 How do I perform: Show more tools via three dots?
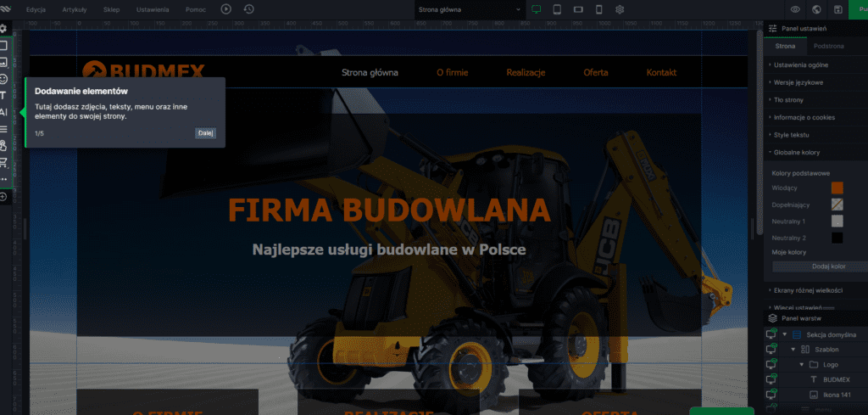coord(3,179)
